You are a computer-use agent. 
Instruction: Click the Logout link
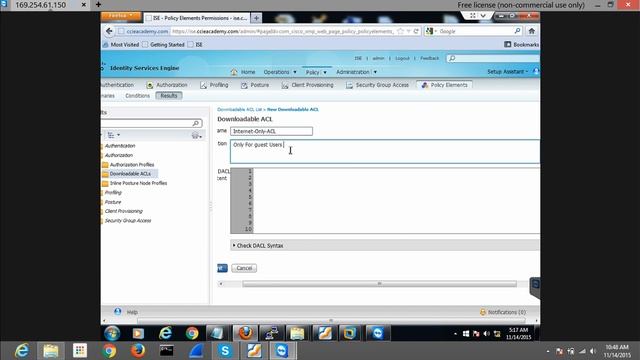point(402,58)
